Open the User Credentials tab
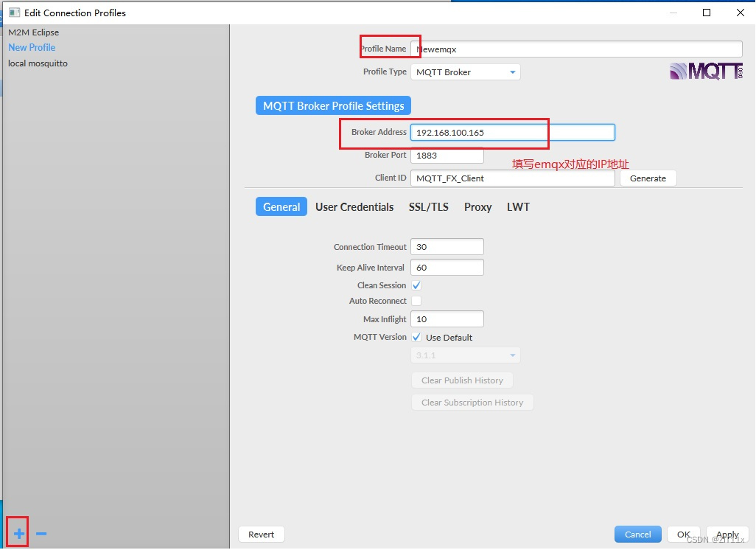 pos(354,206)
